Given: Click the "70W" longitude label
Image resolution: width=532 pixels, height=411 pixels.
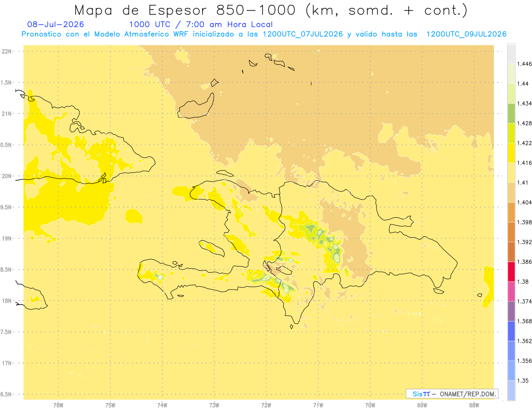Looking at the screenshot, I should point(370,405).
